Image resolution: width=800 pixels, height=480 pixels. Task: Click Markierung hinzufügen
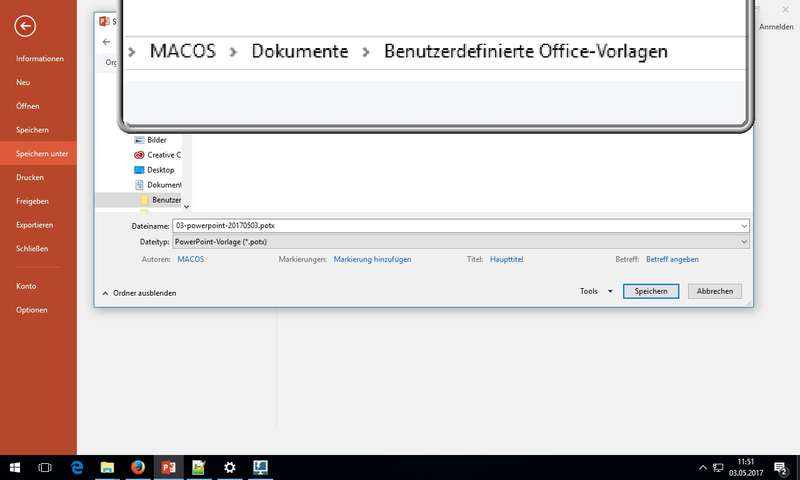[x=372, y=259]
